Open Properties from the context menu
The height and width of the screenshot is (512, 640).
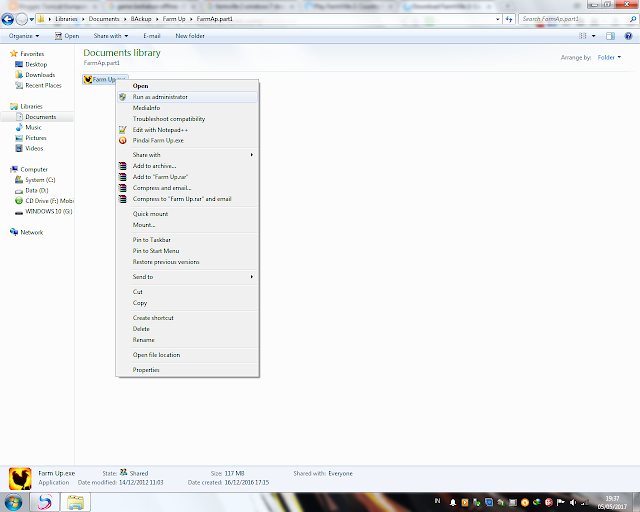[187, 370]
